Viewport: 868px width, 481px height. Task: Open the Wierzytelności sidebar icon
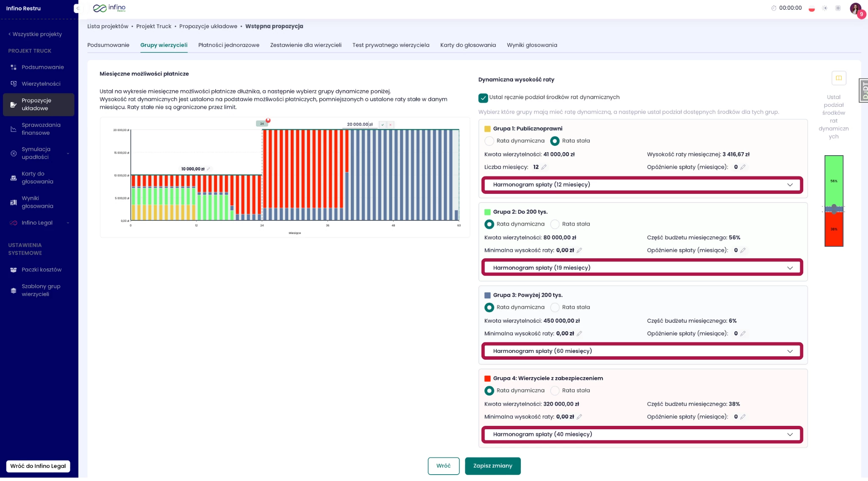tap(14, 84)
